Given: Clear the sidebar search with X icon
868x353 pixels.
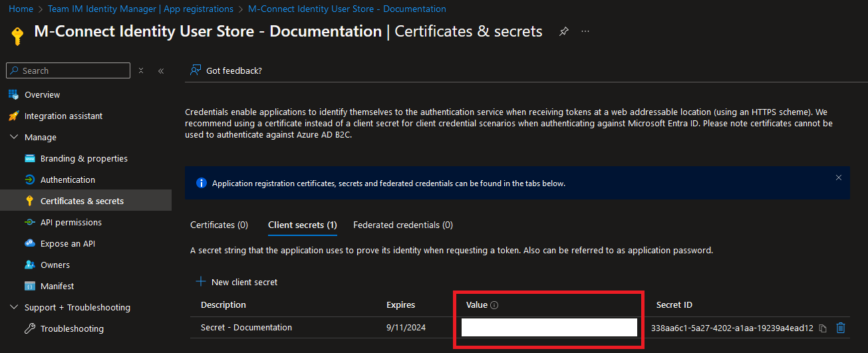Looking at the screenshot, I should (x=141, y=70).
